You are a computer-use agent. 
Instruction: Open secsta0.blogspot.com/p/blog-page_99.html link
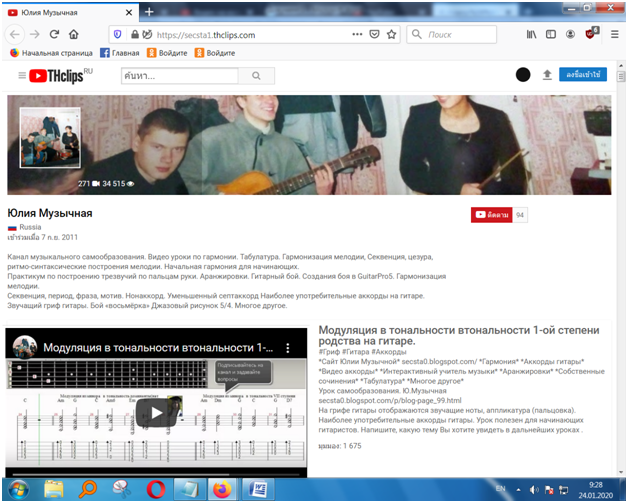point(390,400)
